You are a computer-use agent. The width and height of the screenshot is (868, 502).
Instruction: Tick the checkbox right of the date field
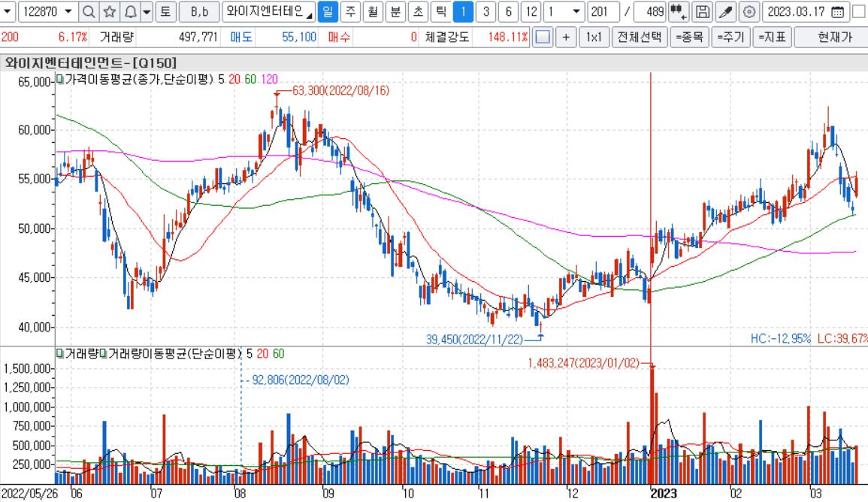coord(859,11)
